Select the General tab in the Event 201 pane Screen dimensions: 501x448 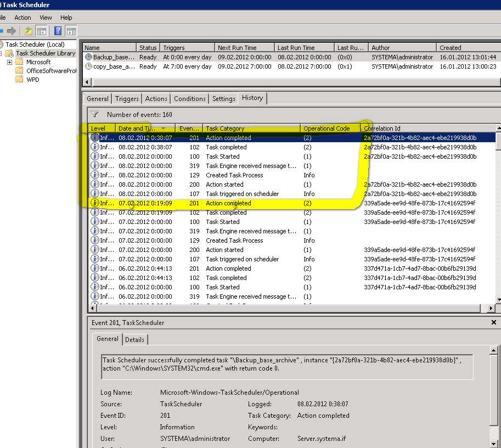[x=108, y=339]
